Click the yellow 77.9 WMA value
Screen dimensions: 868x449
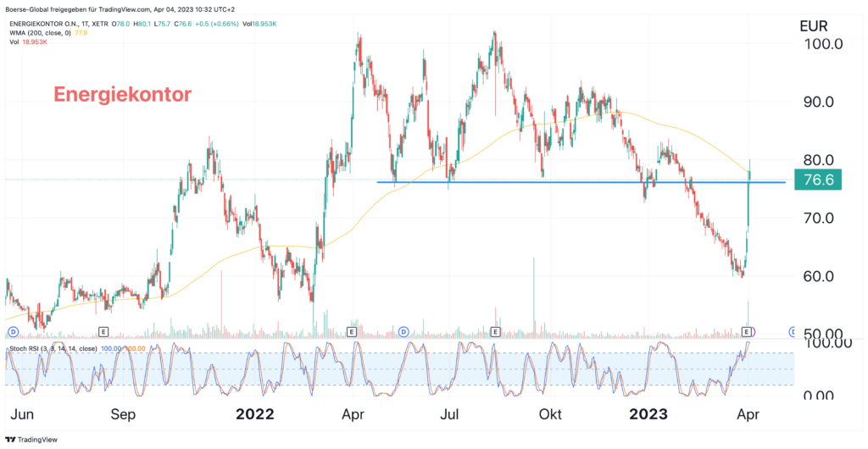(x=81, y=33)
